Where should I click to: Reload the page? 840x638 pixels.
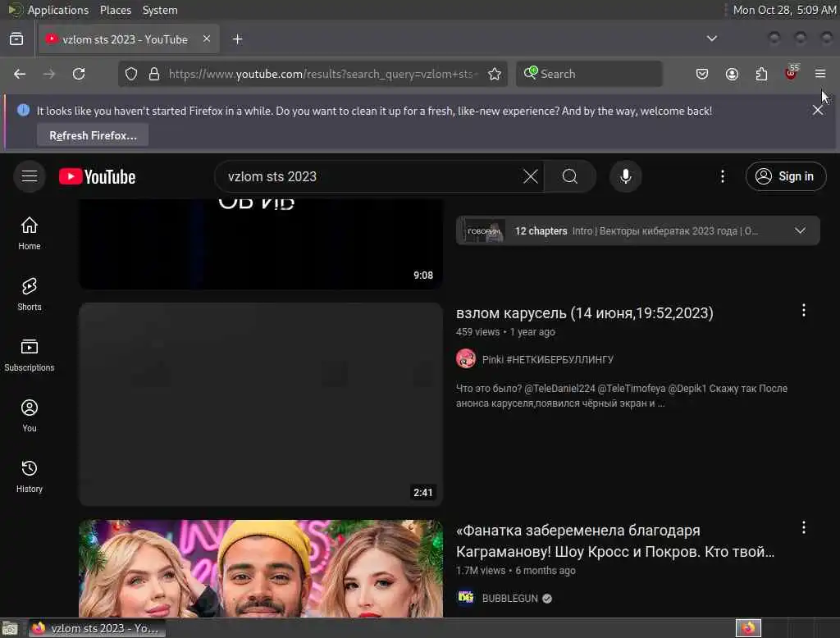pos(79,74)
